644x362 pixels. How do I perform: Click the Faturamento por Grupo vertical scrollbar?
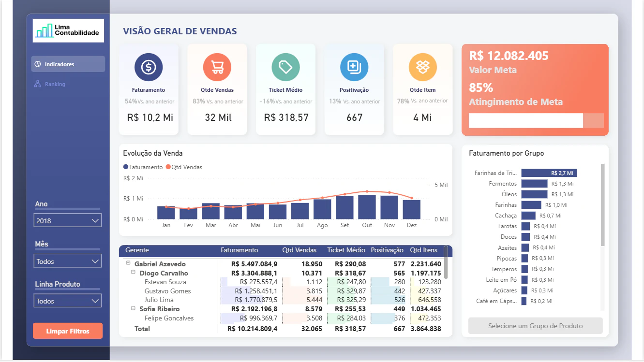click(603, 205)
